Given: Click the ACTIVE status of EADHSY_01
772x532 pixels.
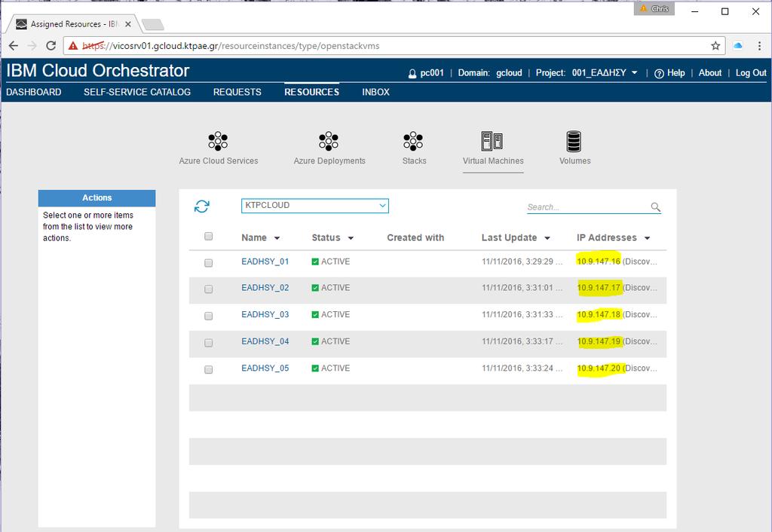Looking at the screenshot, I should click(331, 261).
